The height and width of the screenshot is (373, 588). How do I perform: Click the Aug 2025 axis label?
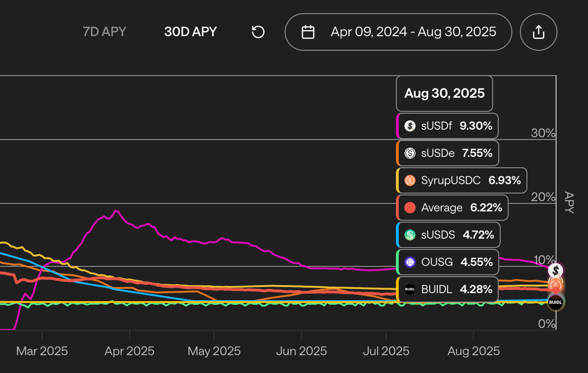tap(473, 351)
